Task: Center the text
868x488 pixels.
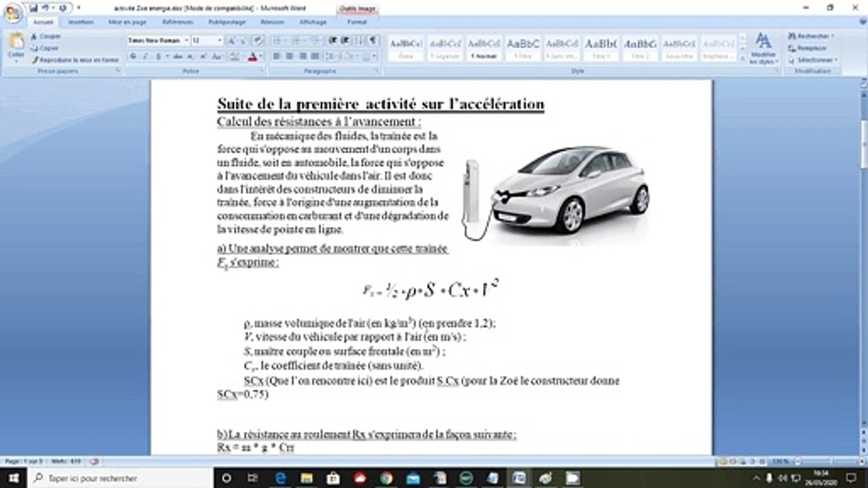Action: tap(290, 56)
